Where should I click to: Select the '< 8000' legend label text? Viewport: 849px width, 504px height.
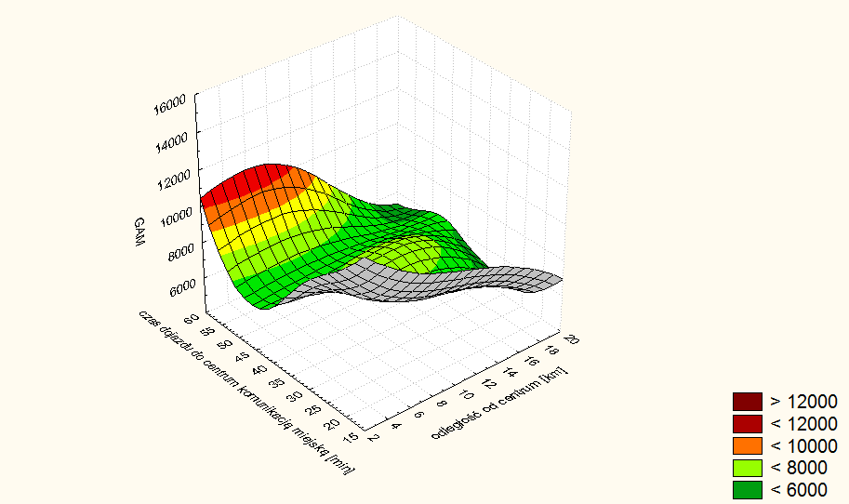[x=799, y=468]
